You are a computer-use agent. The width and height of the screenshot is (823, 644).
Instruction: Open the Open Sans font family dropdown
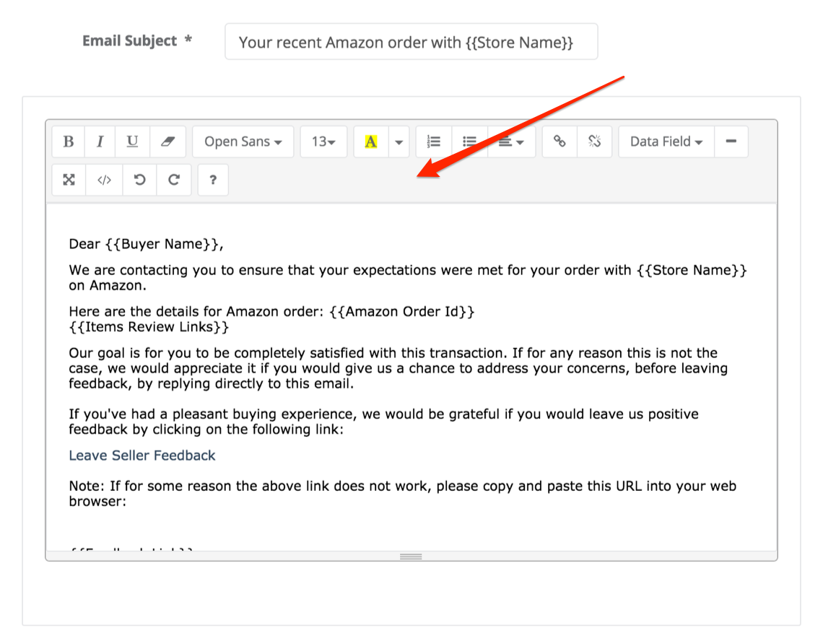pos(243,142)
